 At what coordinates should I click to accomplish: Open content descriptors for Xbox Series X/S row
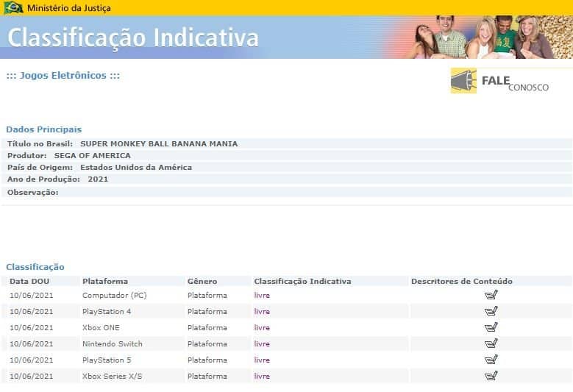pyautogui.click(x=491, y=376)
